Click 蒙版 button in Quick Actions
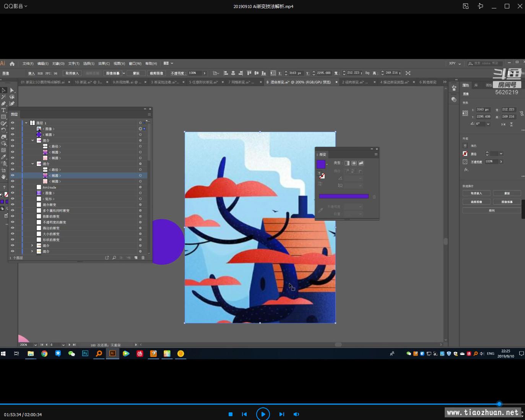 point(507,193)
